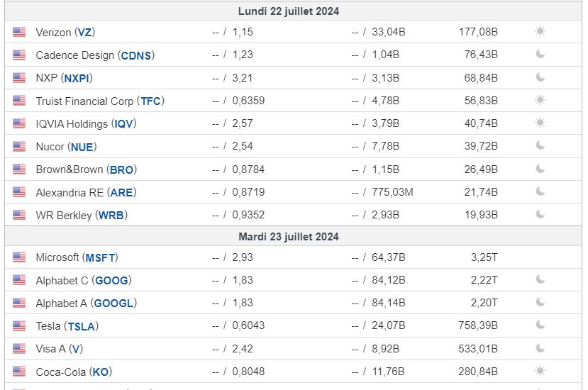This screenshot has height=390, width=588.
Task: Open the Verizon company link
Action: [53, 33]
